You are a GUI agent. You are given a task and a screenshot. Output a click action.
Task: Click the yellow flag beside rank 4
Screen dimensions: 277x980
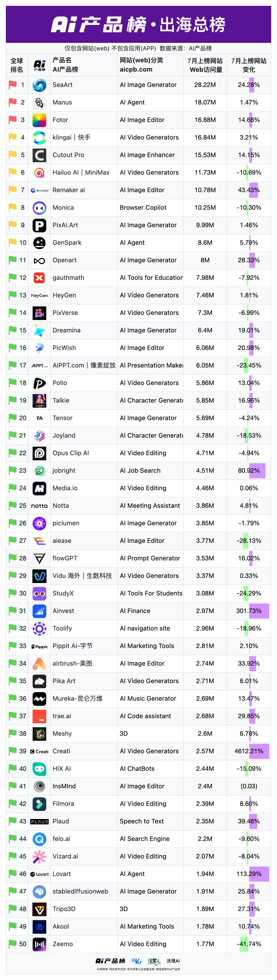click(13, 137)
